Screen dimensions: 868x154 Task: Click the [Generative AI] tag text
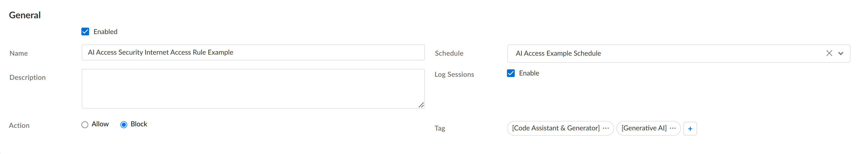[x=644, y=128]
